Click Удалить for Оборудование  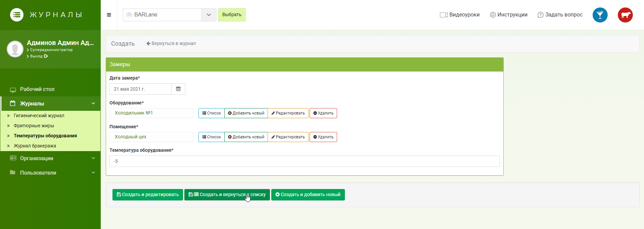[x=323, y=113]
